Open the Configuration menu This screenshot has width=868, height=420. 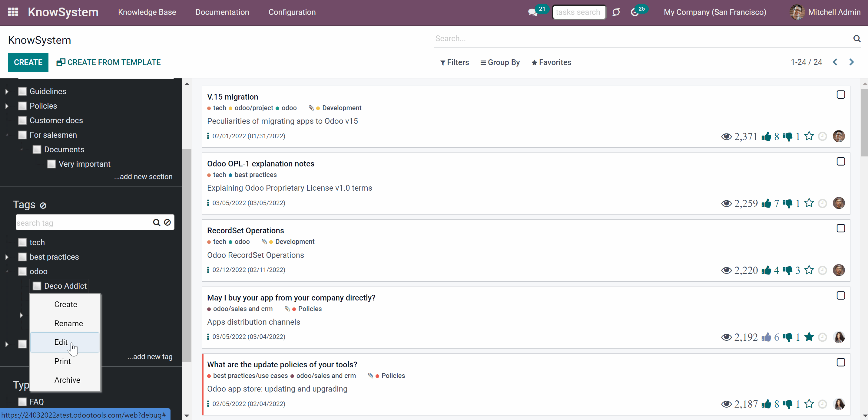pyautogui.click(x=292, y=12)
